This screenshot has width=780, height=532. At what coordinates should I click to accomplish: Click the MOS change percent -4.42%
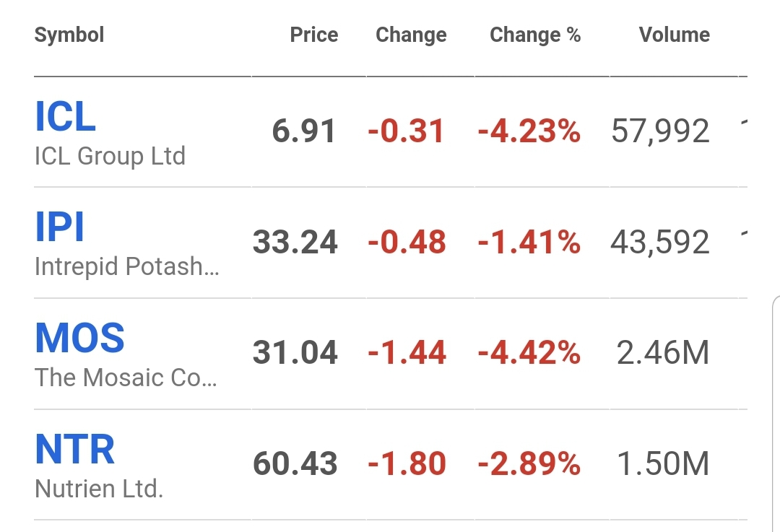click(x=529, y=353)
